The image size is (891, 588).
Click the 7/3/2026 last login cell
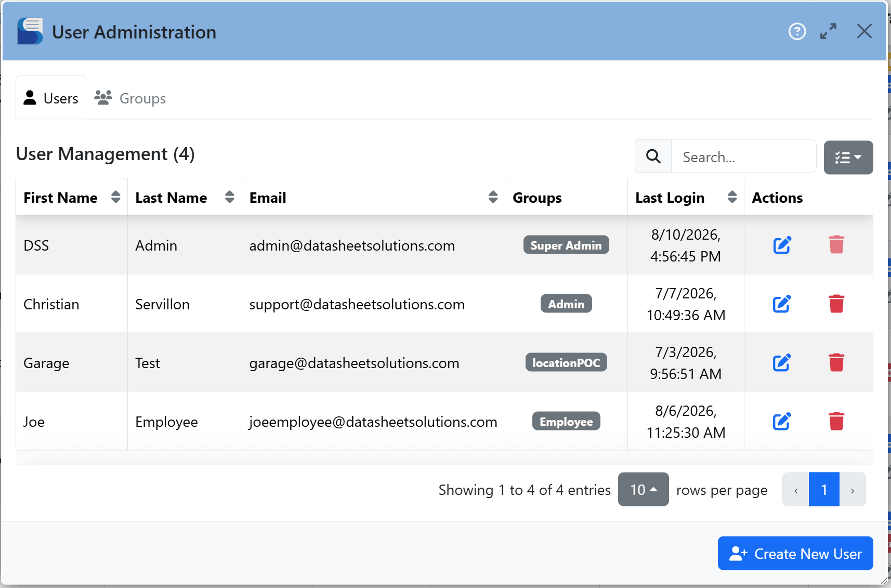coord(686,363)
